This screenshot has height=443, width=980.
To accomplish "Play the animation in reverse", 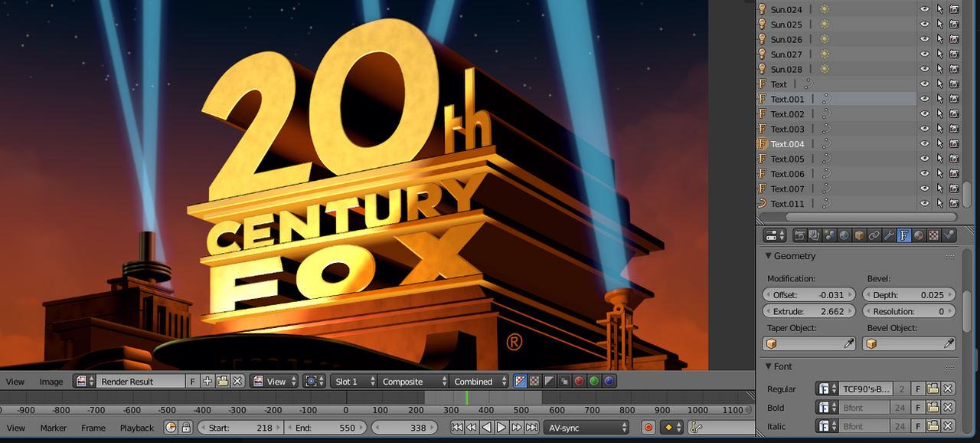I will pos(487,428).
